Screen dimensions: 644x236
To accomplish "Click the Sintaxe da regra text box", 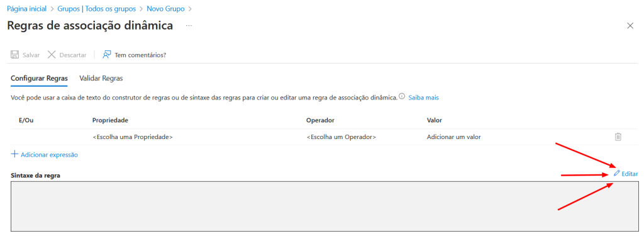I will pyautogui.click(x=325, y=206).
